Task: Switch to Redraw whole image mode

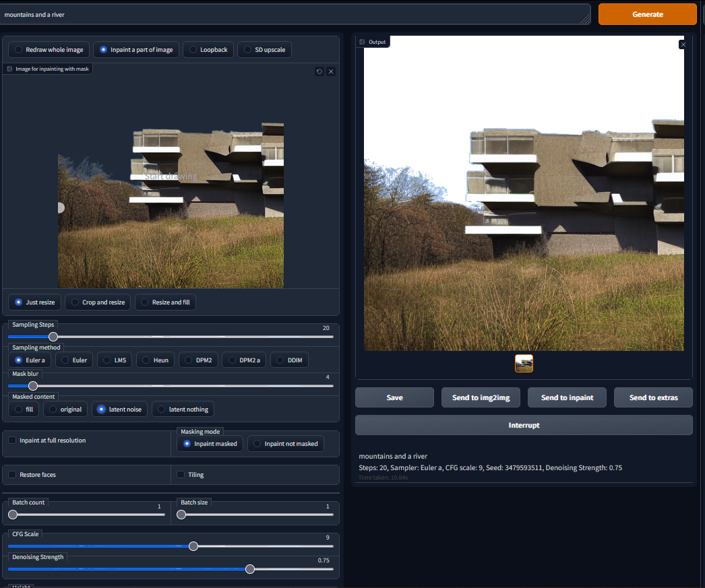Action: (x=49, y=49)
